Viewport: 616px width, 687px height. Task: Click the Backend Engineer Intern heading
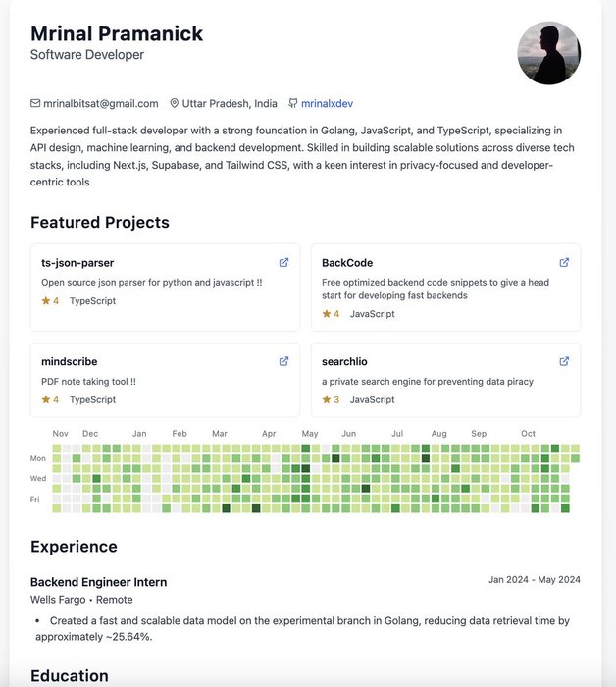98,582
